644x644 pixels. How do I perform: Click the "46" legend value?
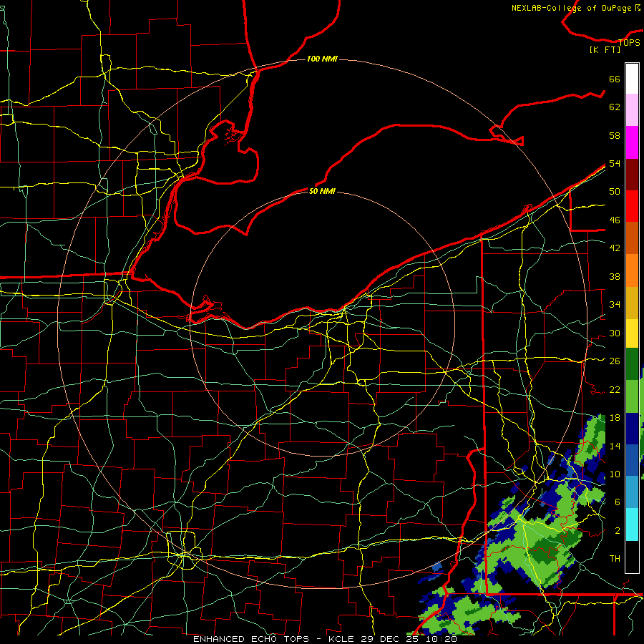[x=615, y=220]
